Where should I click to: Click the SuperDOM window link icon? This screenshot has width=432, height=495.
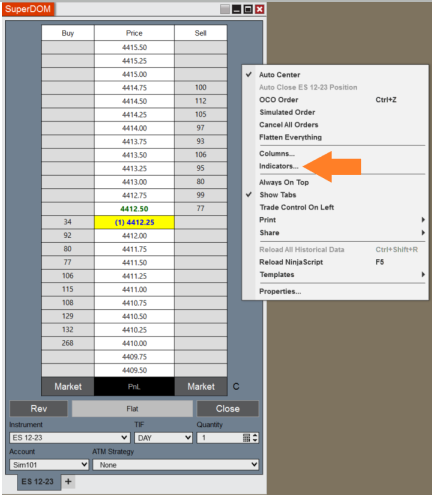click(x=225, y=9)
